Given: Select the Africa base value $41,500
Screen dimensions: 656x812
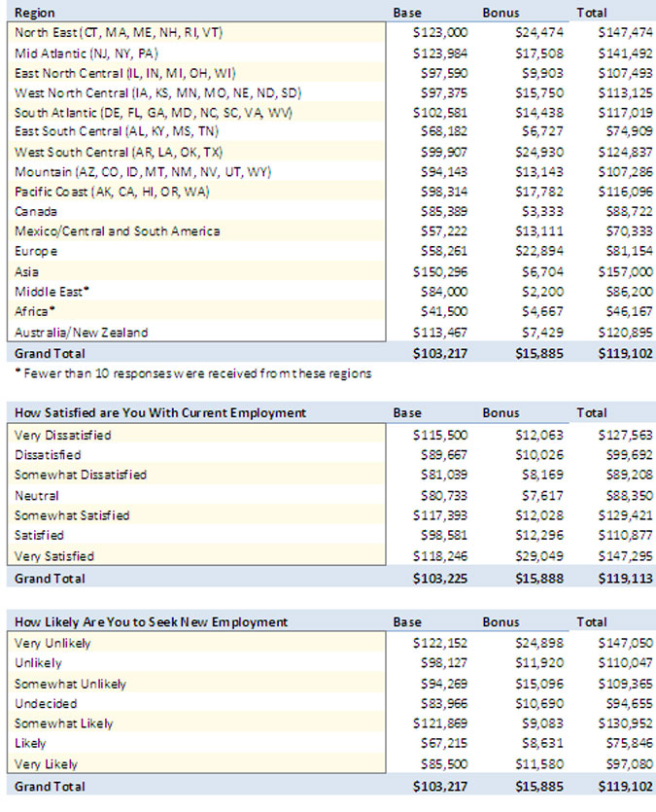Looking at the screenshot, I should click(443, 312).
